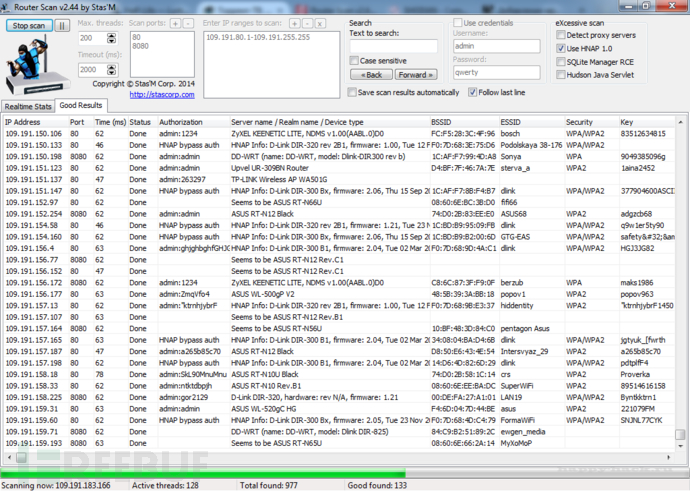Viewport: 690px width, 491px height.
Task: Click the Scan ports list box
Action: (162, 54)
